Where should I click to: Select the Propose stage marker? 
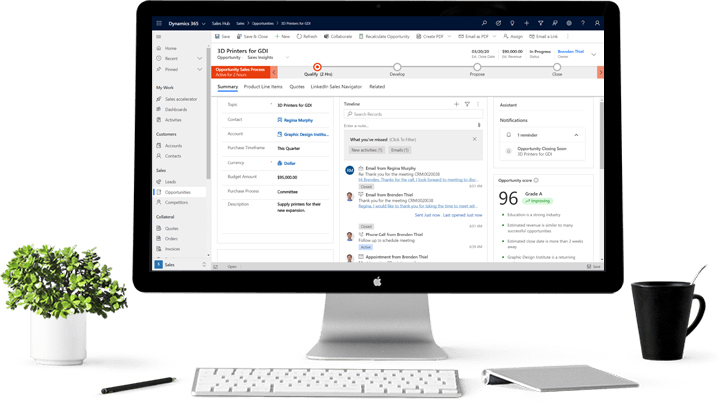tap(477, 67)
